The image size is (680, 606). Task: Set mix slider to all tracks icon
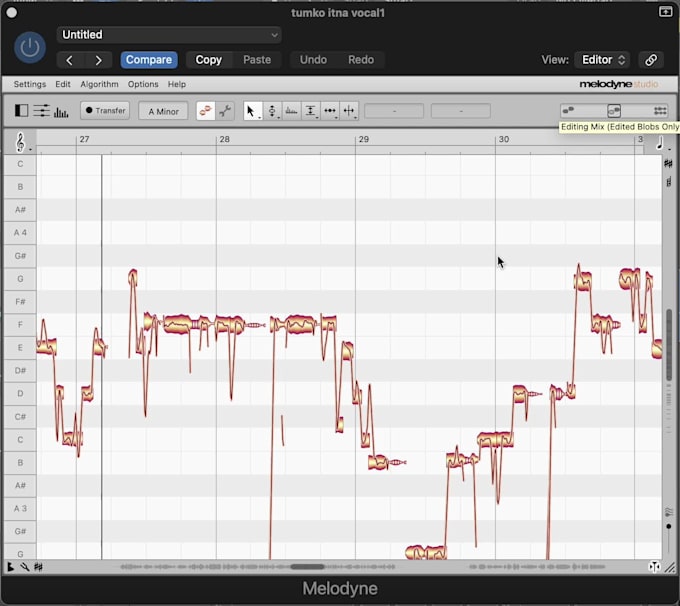660,111
